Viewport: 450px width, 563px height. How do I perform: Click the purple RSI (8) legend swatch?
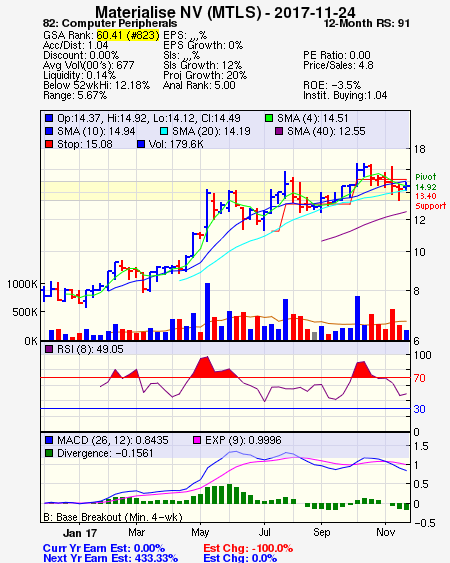(49, 349)
